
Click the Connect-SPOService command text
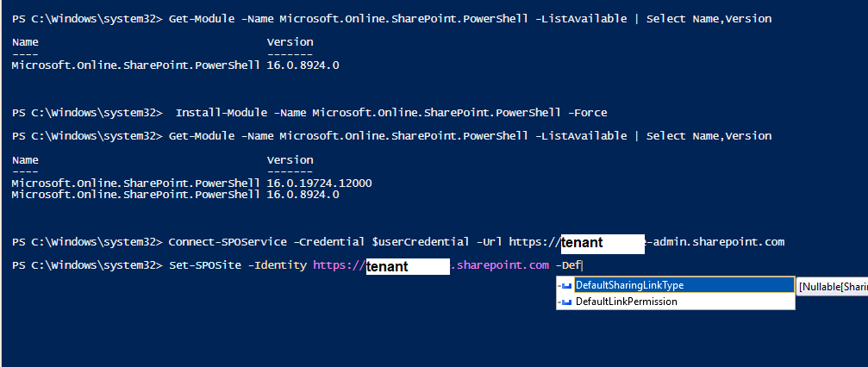pos(221,242)
